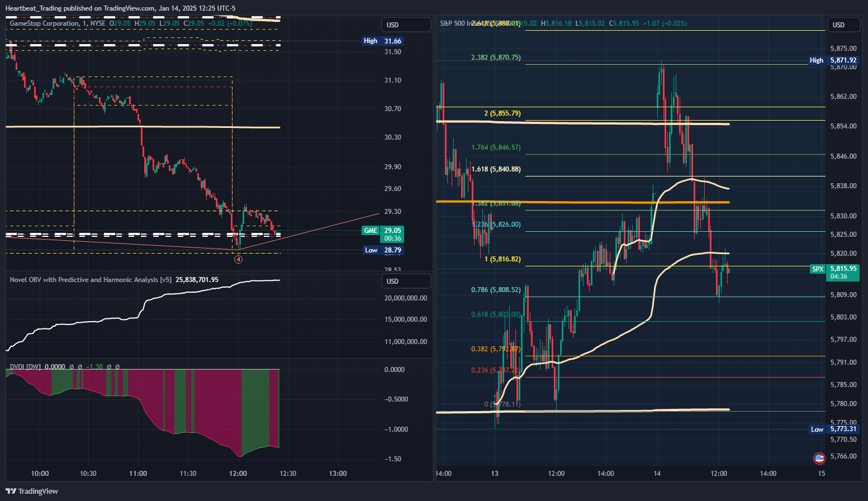This screenshot has height=501, width=868.
Task: Click 20,000,000.00 on OBV axis
Action: [x=406, y=298]
